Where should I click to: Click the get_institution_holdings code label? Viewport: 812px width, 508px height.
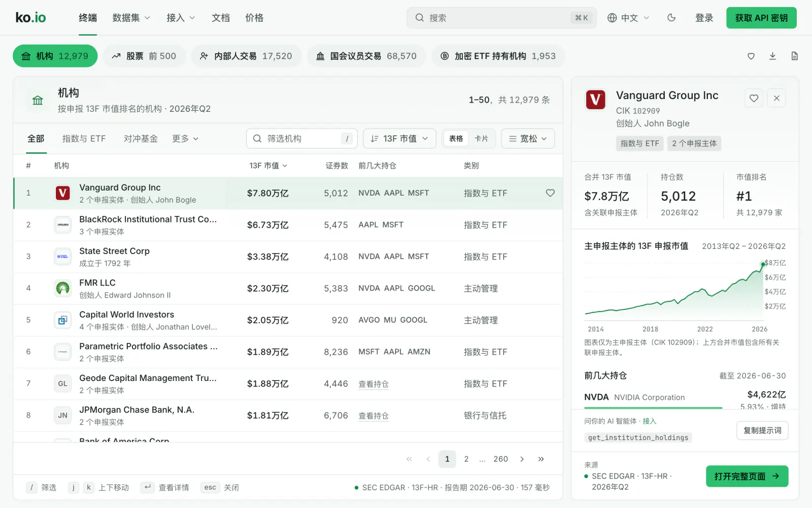[638, 437]
